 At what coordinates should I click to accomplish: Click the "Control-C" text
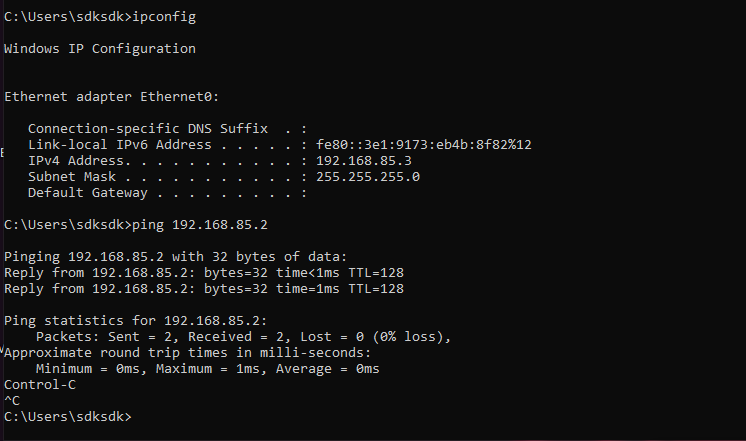tap(40, 384)
